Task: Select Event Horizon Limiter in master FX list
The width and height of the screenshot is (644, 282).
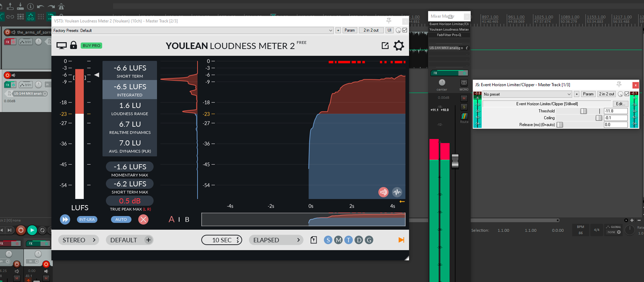Action: pyautogui.click(x=449, y=24)
